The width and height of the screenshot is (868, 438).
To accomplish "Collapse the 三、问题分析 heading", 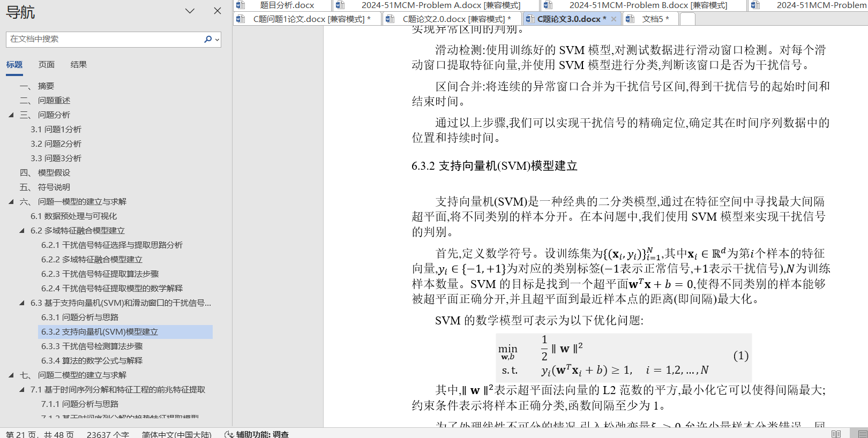I will coord(11,115).
